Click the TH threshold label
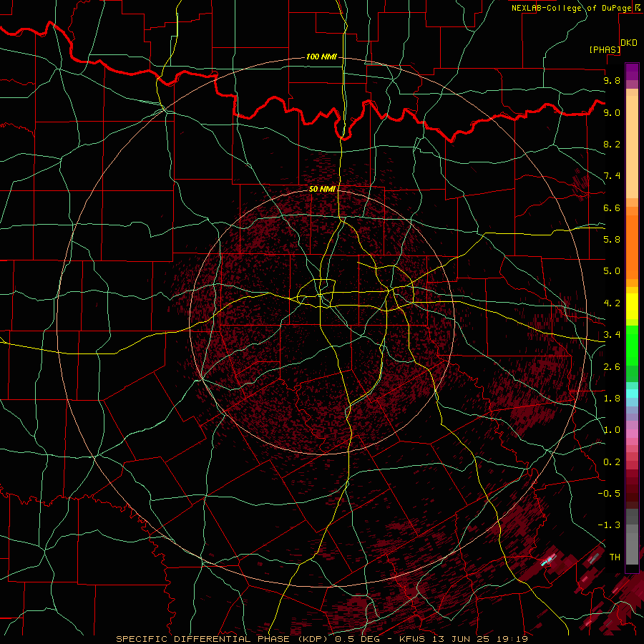Image resolution: width=644 pixels, height=644 pixels. click(x=615, y=557)
